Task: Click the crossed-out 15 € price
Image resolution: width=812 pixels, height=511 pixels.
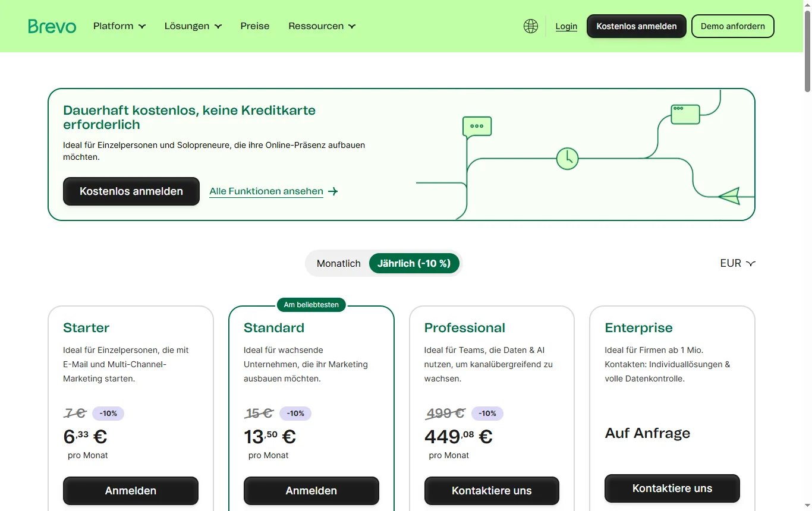Action: click(x=259, y=413)
